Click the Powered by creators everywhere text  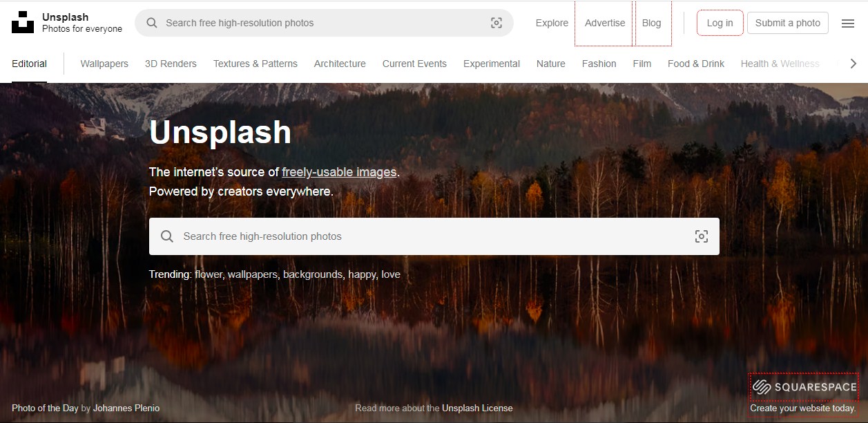(x=241, y=191)
